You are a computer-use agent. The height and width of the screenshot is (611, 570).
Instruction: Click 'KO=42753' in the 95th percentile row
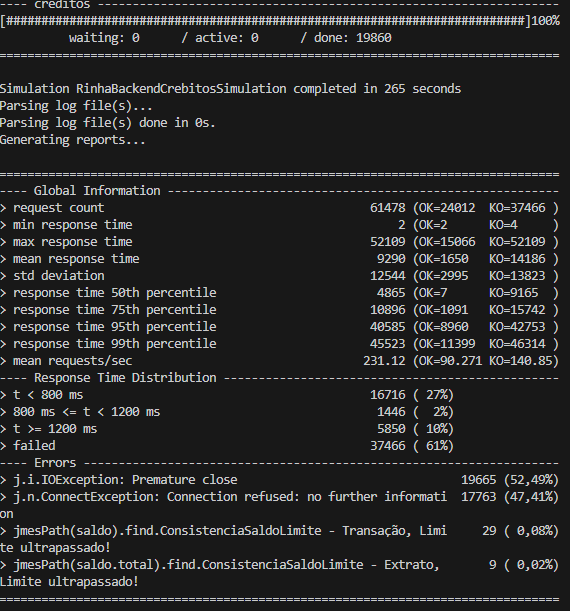tap(517, 327)
